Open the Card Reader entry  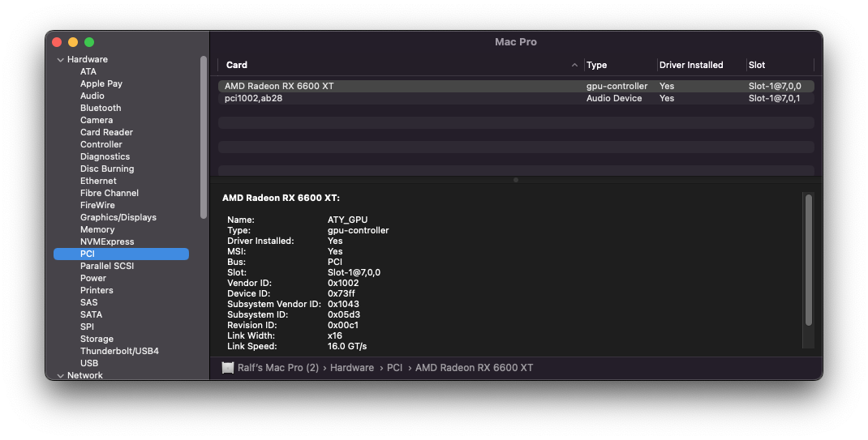pyautogui.click(x=106, y=132)
